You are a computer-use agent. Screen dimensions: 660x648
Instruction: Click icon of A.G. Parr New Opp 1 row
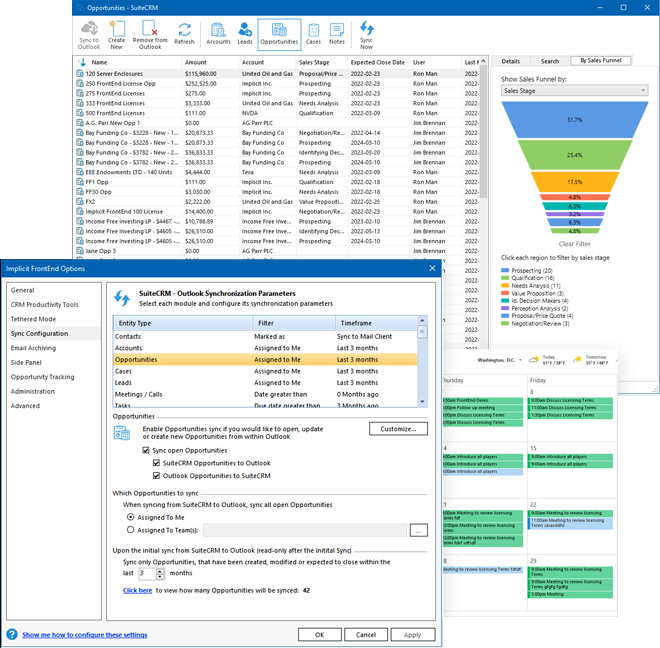pos(80,123)
